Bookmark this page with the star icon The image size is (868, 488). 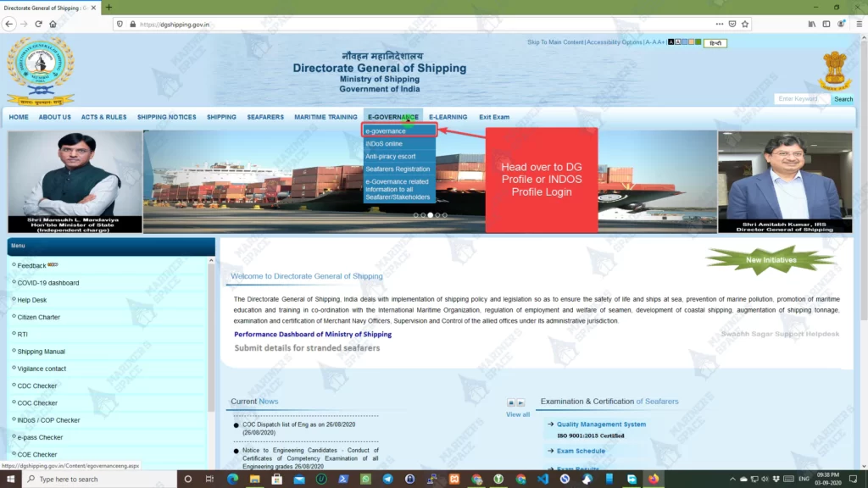(x=745, y=24)
